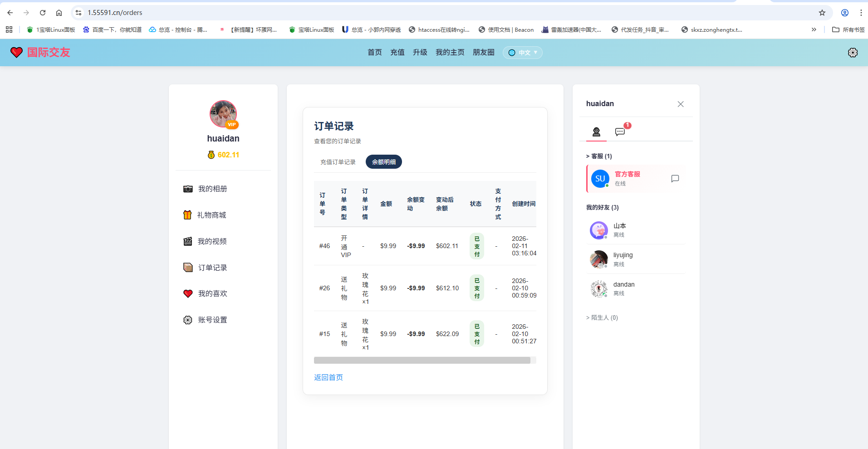Switch to 充值订单记录 tab
Image resolution: width=868 pixels, height=449 pixels.
[x=338, y=162]
